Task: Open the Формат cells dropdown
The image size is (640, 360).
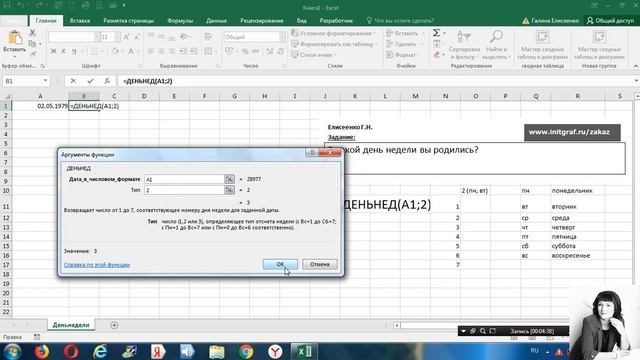Action: pyautogui.click(x=403, y=55)
